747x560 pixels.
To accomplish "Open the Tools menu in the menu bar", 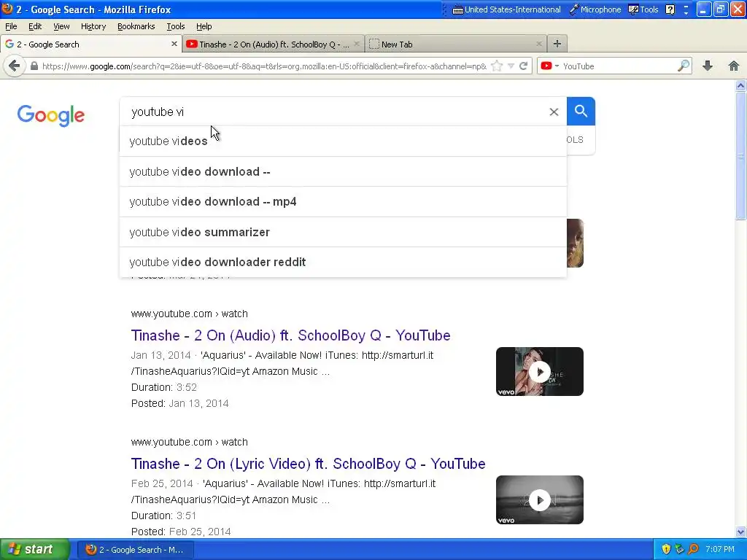I will point(175,26).
